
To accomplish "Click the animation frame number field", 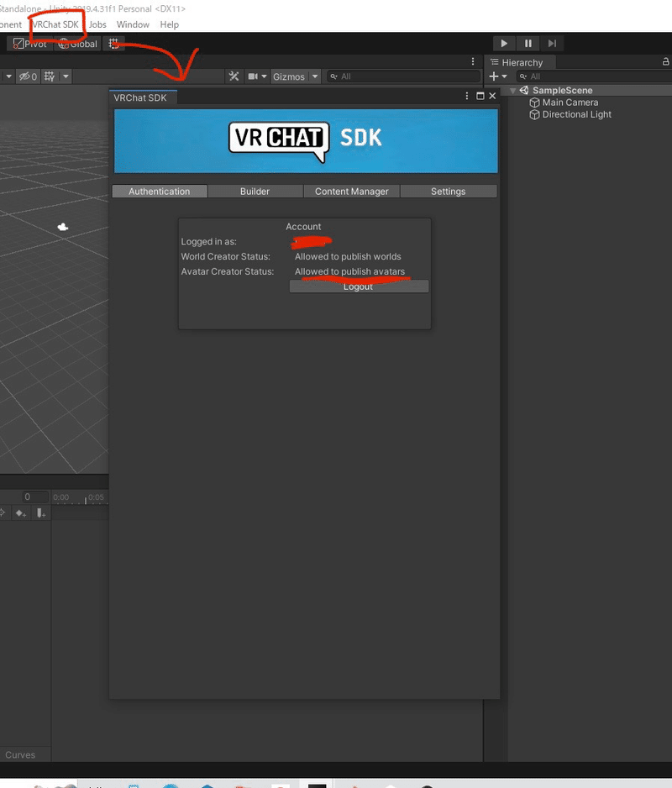I will 34,497.
